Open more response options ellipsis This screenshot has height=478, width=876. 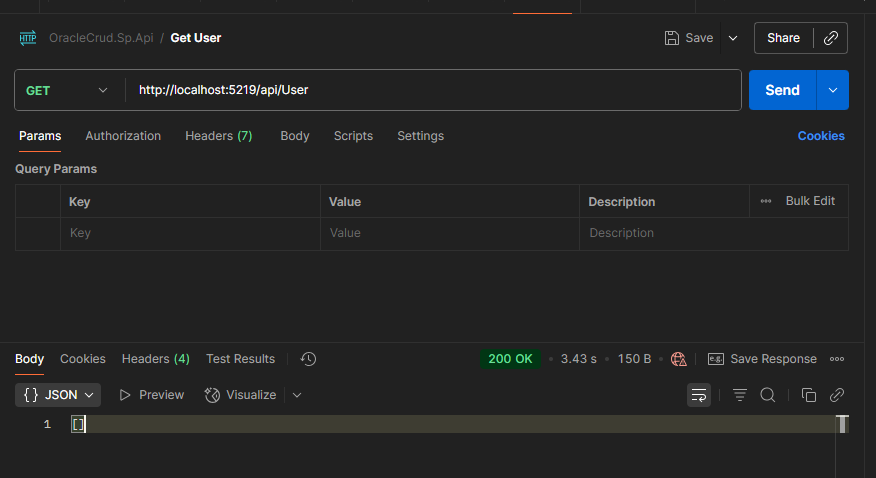click(837, 359)
